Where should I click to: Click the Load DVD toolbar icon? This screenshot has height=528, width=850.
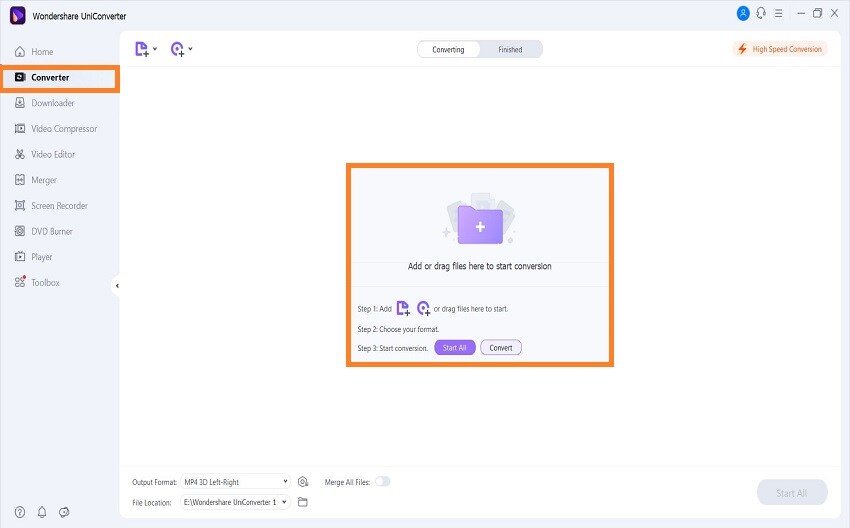(x=177, y=49)
